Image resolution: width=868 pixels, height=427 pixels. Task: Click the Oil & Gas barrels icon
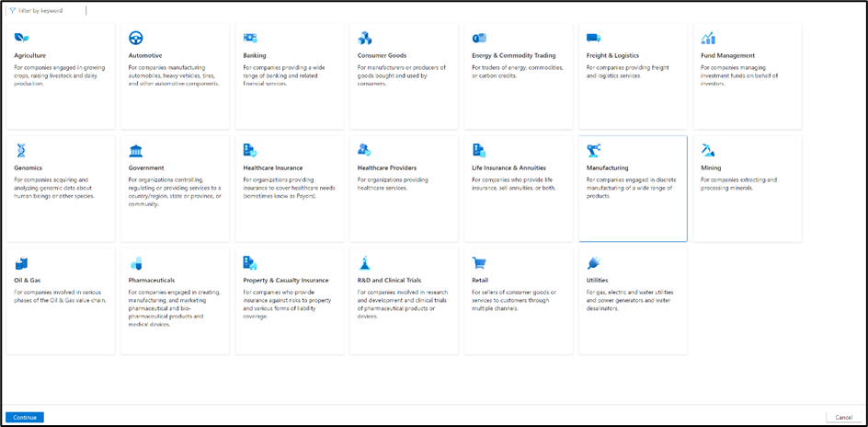(x=21, y=262)
